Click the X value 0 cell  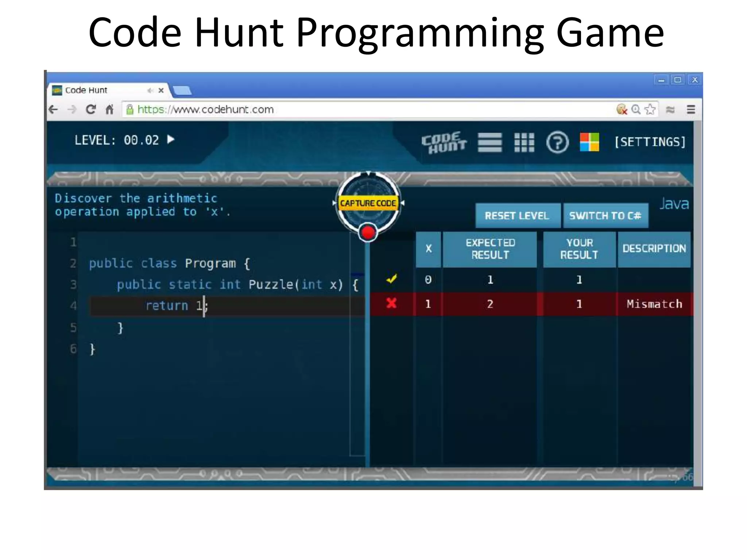click(428, 280)
